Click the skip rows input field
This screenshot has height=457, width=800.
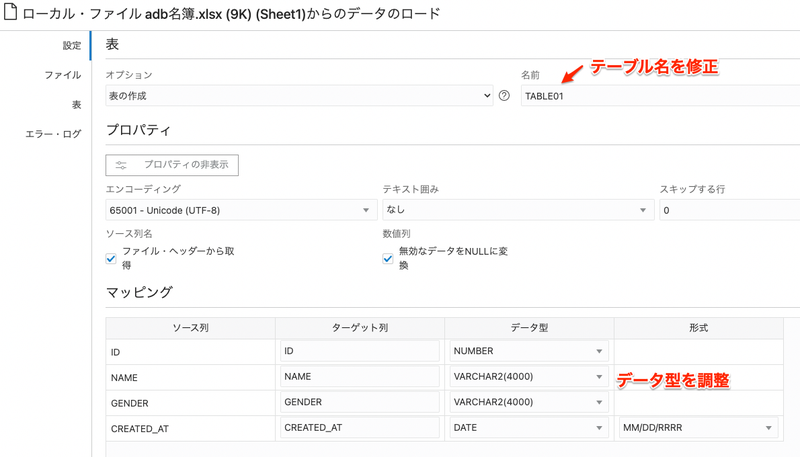pyautogui.click(x=728, y=210)
